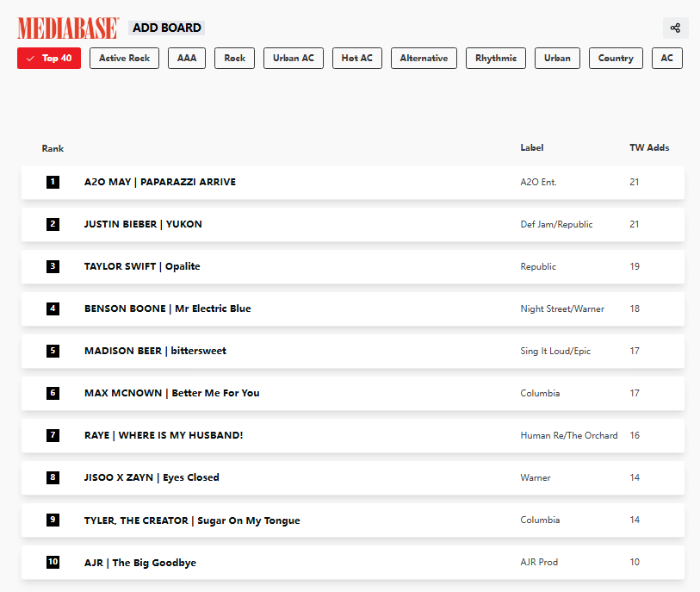Click TYLER, THE CREATOR Sugar On My Tongue
Image resolution: width=700 pixels, height=592 pixels.
click(192, 520)
